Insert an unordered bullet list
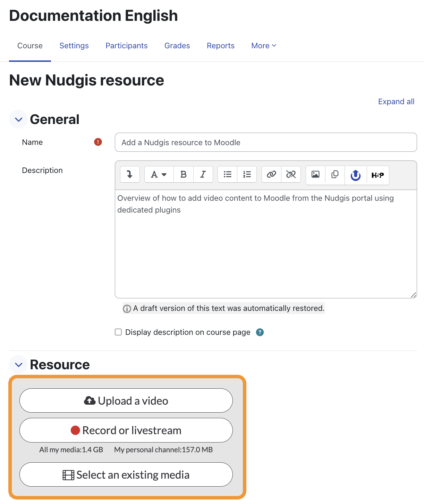Image resolution: width=424 pixels, height=504 pixels. (x=228, y=174)
